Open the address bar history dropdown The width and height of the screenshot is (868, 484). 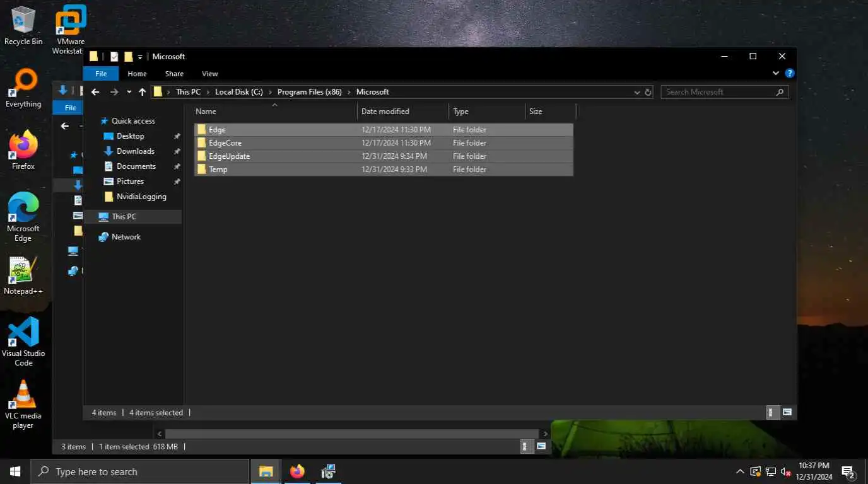point(637,92)
